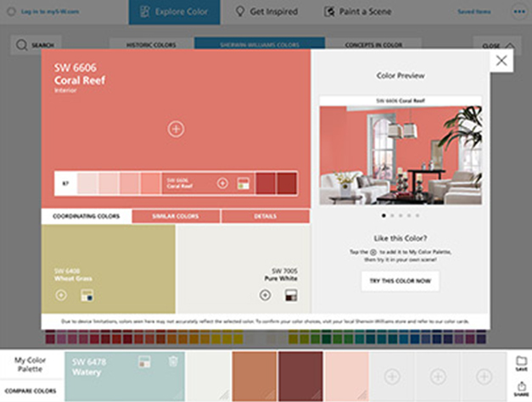This screenshot has height=402, width=532.
Task: Add Pure White to palette with plus icon
Action: tap(265, 295)
